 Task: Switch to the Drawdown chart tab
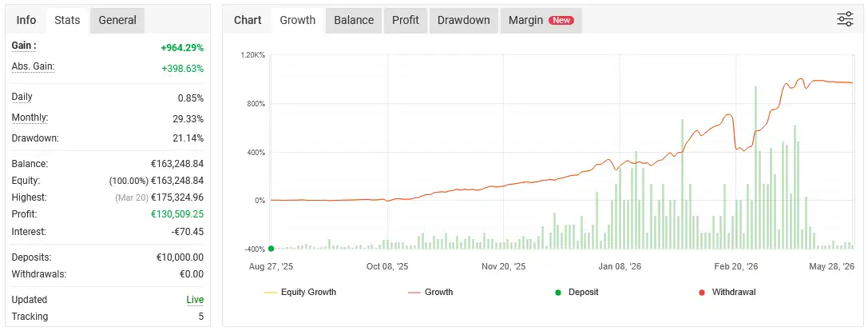pos(463,20)
